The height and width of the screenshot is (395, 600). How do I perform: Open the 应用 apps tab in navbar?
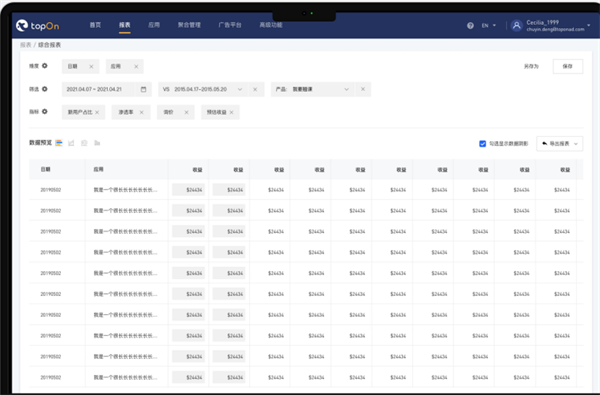pos(154,25)
